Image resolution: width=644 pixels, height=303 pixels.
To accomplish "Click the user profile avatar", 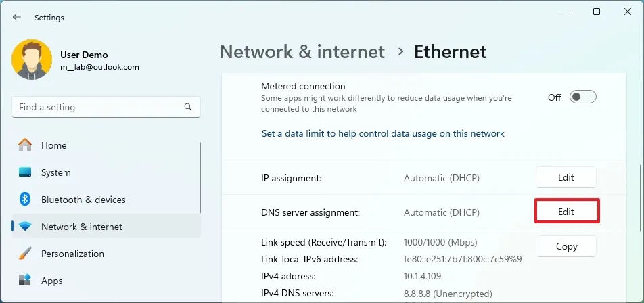I will point(31,60).
